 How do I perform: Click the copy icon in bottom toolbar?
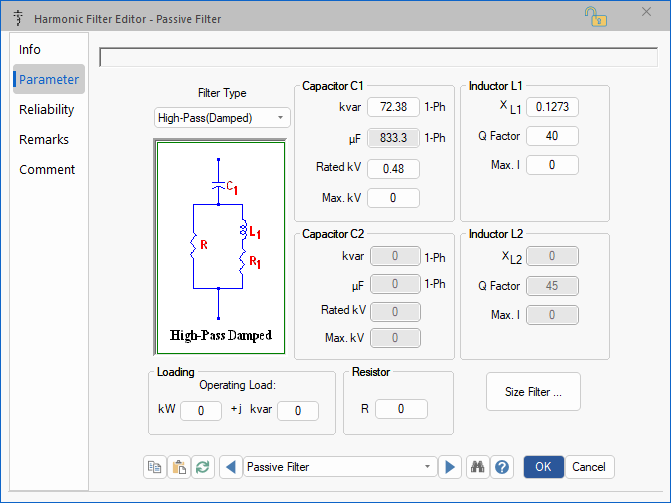pos(155,467)
